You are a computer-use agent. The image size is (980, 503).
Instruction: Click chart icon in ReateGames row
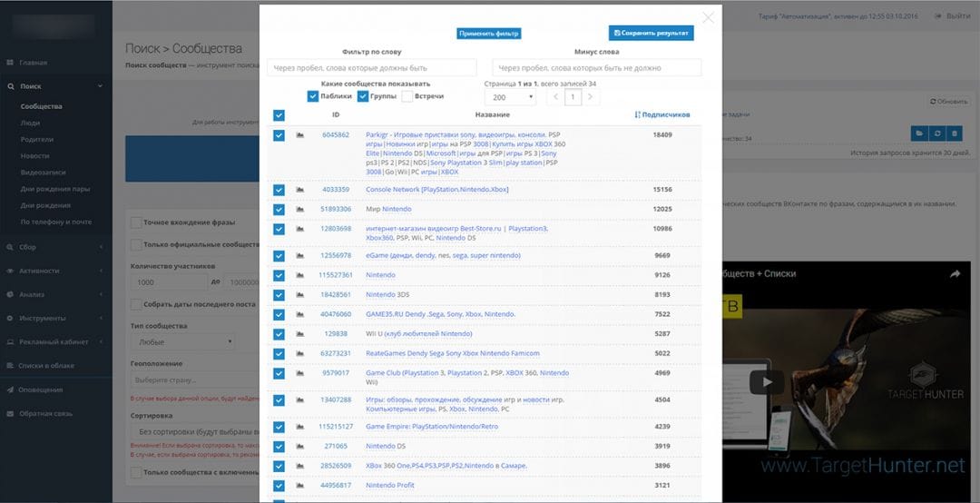pos(300,353)
